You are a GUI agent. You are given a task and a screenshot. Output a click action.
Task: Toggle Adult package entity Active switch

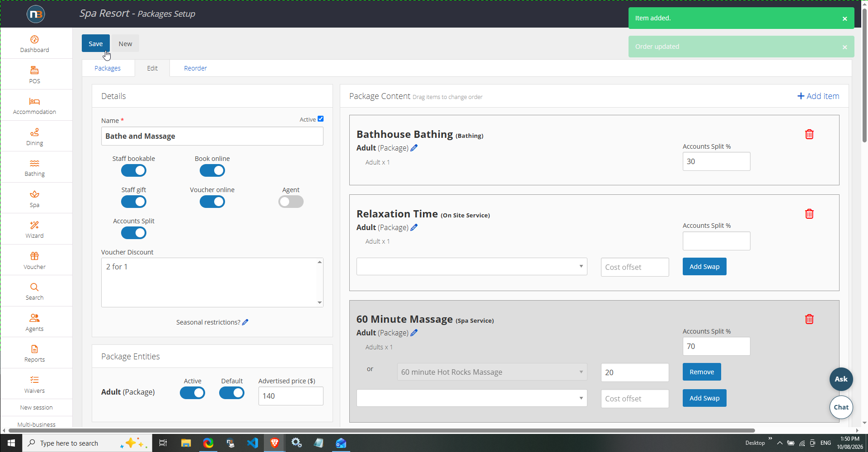click(x=192, y=393)
